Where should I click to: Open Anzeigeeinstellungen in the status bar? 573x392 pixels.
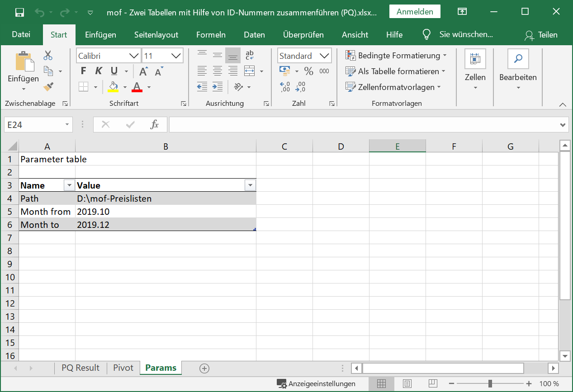point(316,384)
